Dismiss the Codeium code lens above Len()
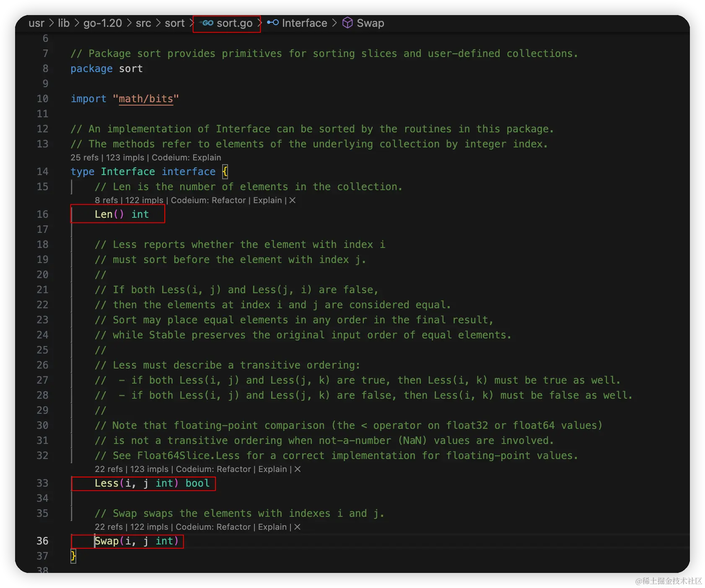 point(293,200)
